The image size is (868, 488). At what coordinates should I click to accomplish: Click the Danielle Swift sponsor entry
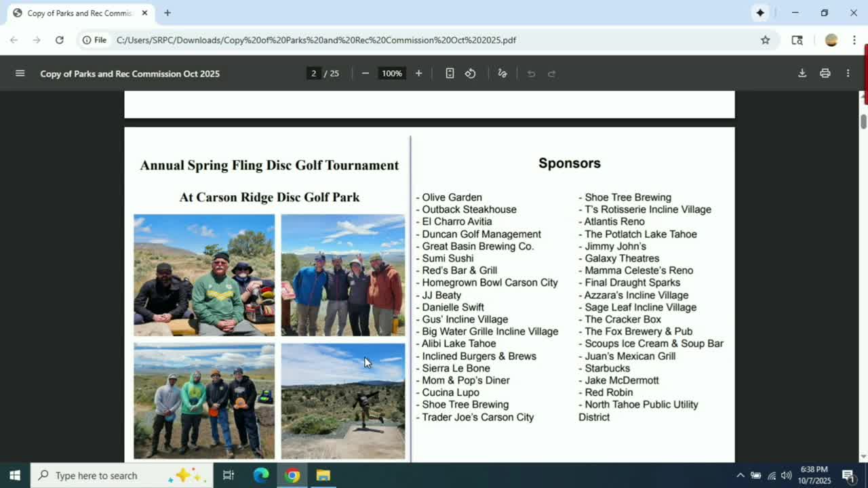click(450, 307)
